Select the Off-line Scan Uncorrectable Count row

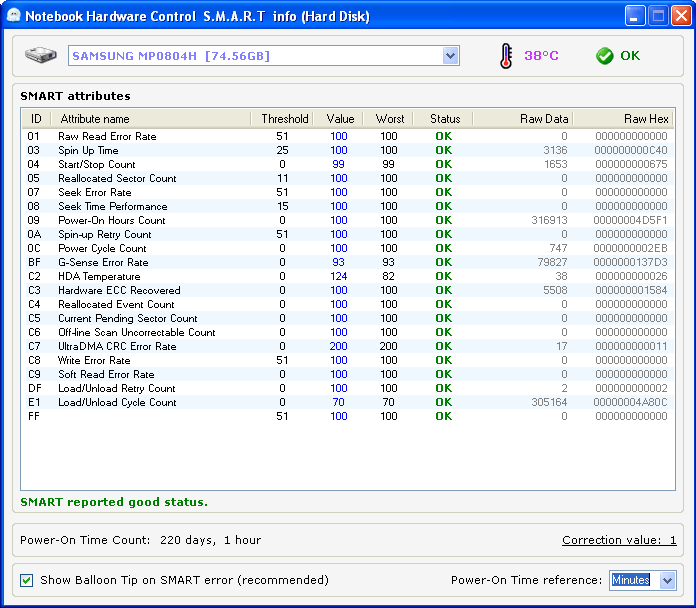(348, 332)
